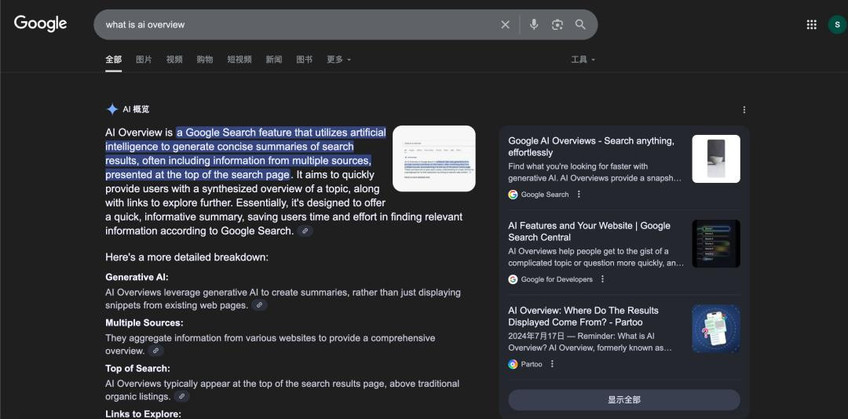Viewport: 848px width, 419px height.
Task: Open Google AI Overviews source link
Action: coord(590,147)
